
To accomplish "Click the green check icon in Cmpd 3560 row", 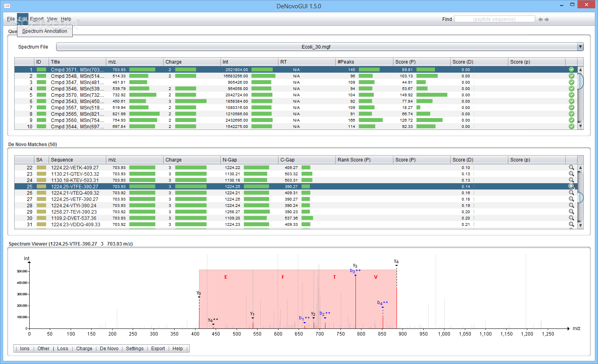I will 571,120.
